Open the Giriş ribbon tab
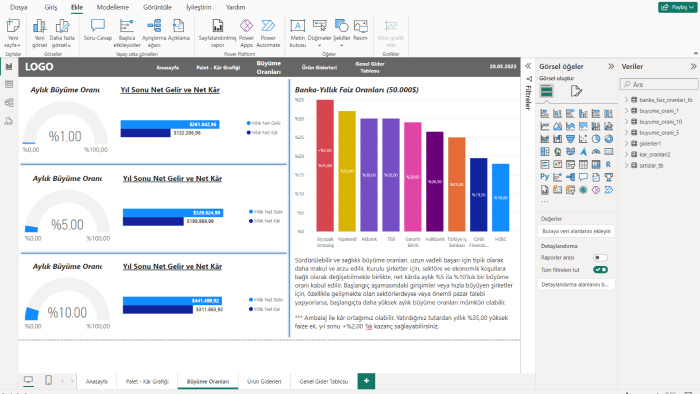Screen dimensions: 700x394 pyautogui.click(x=50, y=7)
